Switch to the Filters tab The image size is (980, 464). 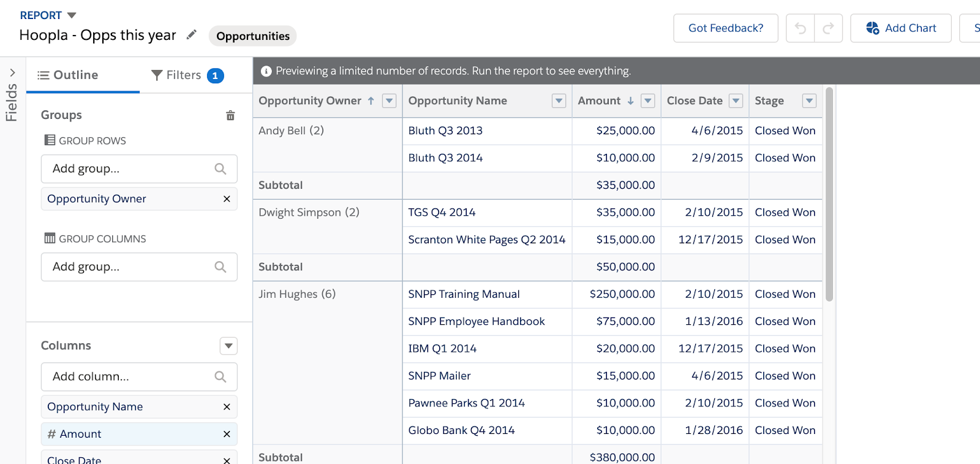[x=187, y=75]
